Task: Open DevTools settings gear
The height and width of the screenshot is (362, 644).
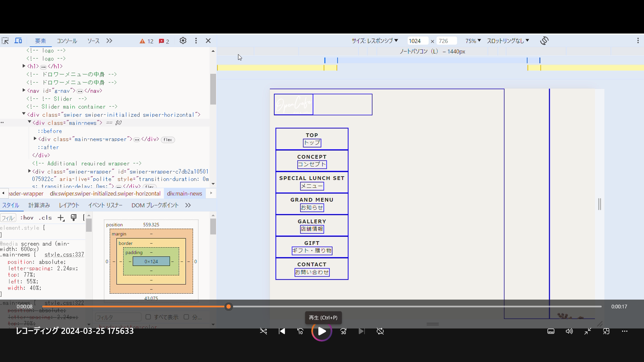Action: click(183, 41)
